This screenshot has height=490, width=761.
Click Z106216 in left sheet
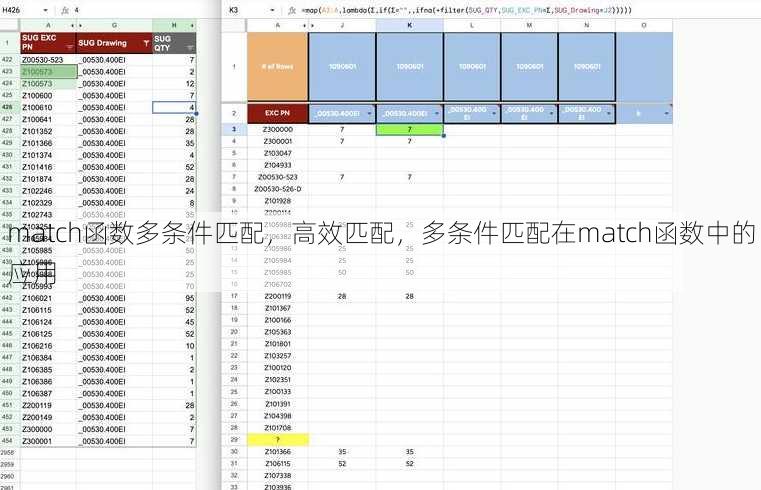point(37,346)
